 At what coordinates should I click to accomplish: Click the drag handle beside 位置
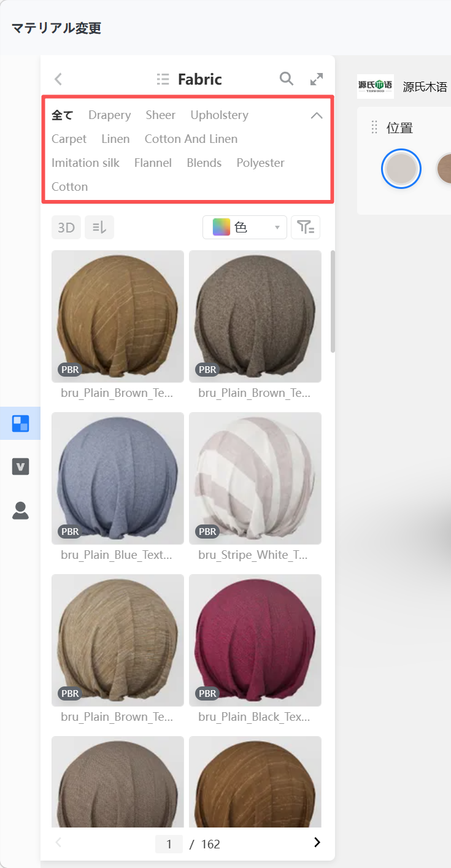(x=374, y=128)
